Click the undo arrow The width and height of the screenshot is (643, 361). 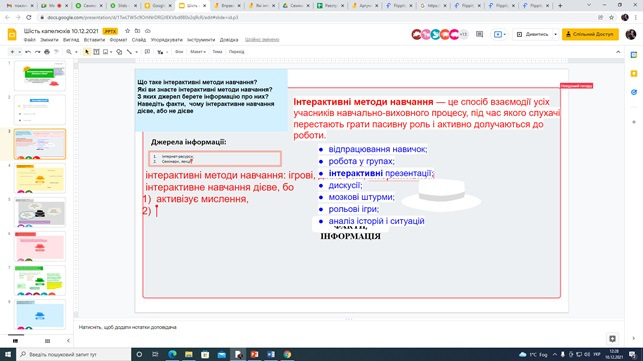pos(28,52)
